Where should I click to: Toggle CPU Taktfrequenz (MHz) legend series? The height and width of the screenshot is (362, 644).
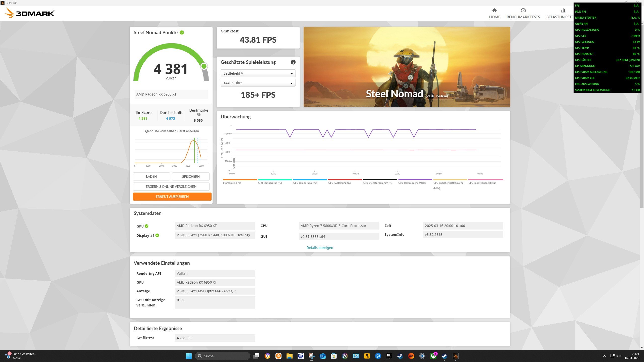coord(412,183)
